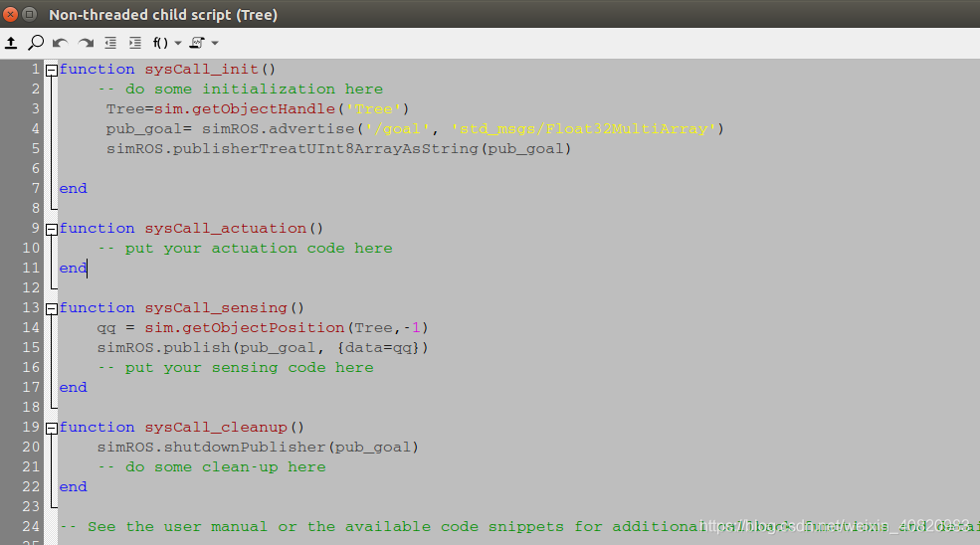Screen dimensions: 980x545
Task: Click line number 12 in the gutter
Action: 31,287
